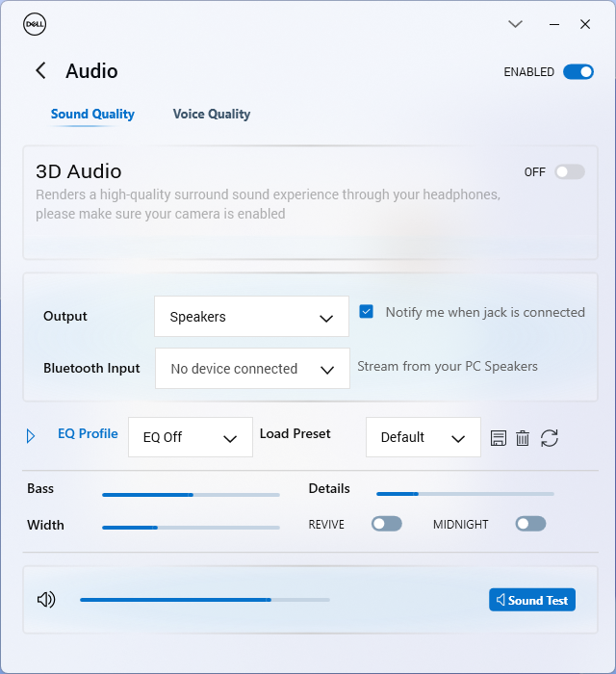Click on the Bass slider track

click(191, 495)
